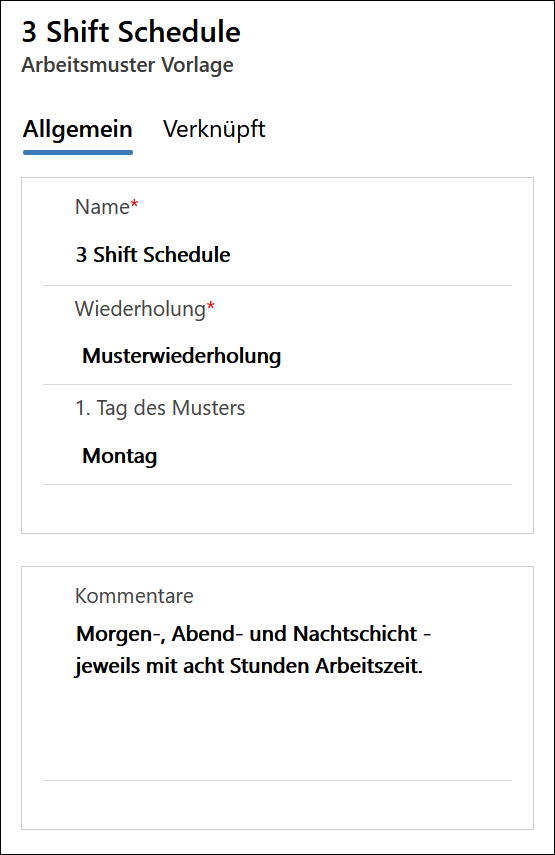Click the red asterisk beside Wiederholung
Screen dimensions: 555x855
(x=210, y=306)
